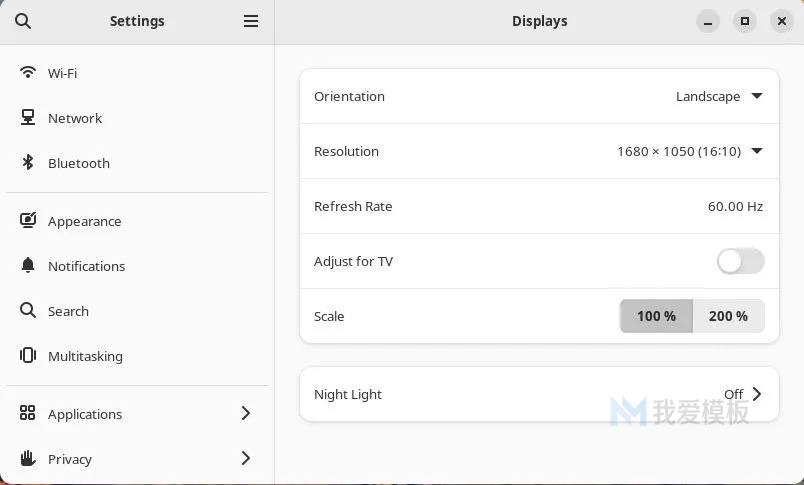The height and width of the screenshot is (485, 804).
Task: Toggle the Adjust for TV switch
Action: point(740,261)
